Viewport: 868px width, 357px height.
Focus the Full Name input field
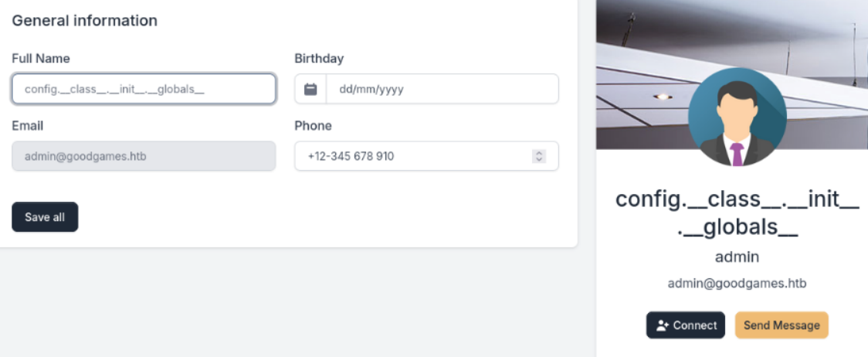click(144, 89)
